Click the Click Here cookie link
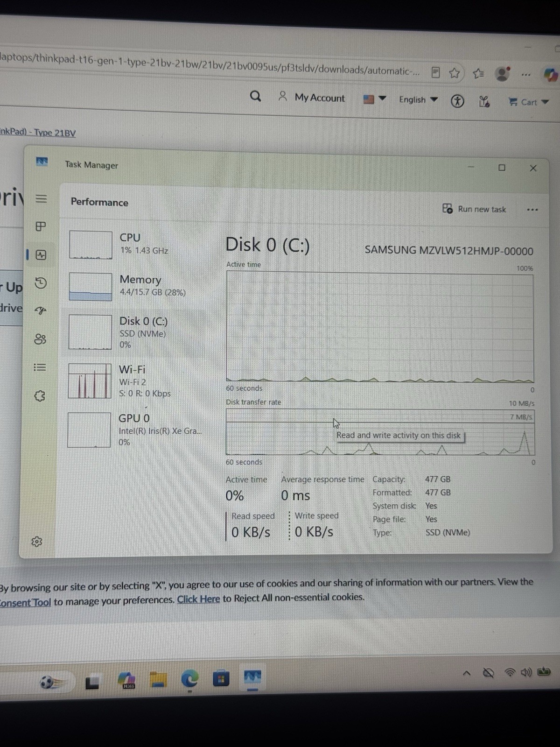Image resolution: width=560 pixels, height=747 pixels. coord(198,599)
